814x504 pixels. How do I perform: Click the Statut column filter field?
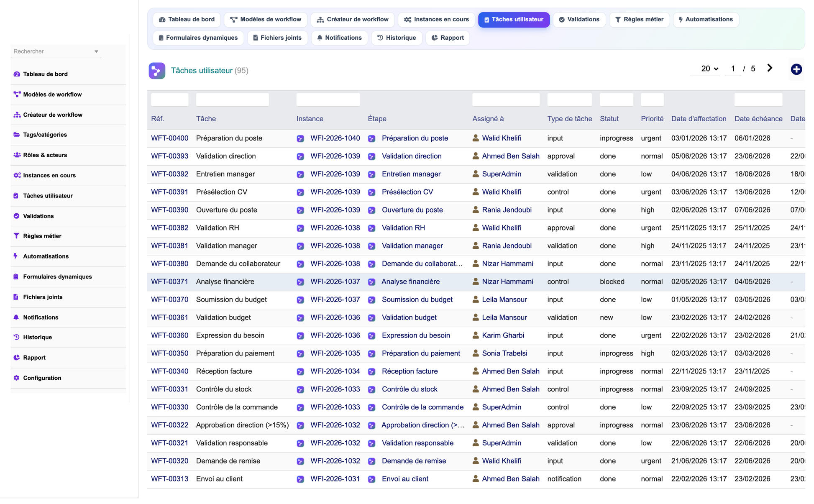coord(616,100)
